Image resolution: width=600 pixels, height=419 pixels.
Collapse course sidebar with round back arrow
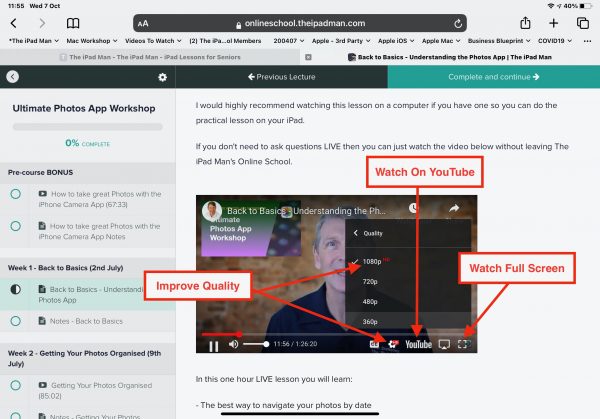(x=13, y=77)
